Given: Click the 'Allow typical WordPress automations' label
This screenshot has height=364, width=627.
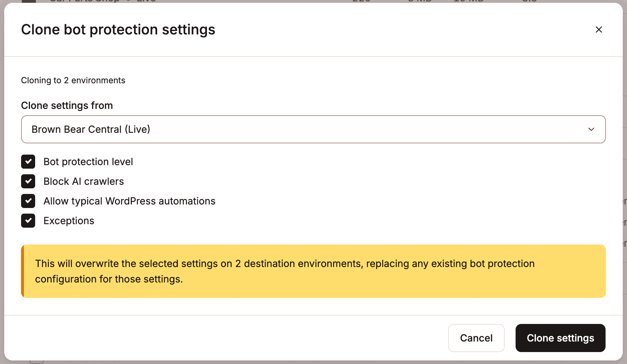Looking at the screenshot, I should 129,201.
